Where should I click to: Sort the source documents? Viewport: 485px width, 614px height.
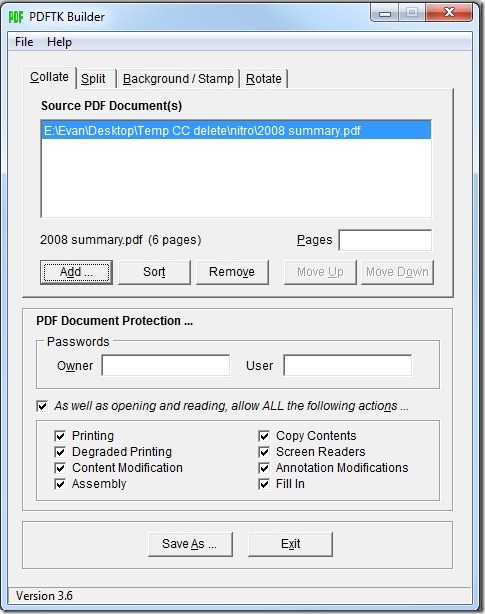click(154, 272)
